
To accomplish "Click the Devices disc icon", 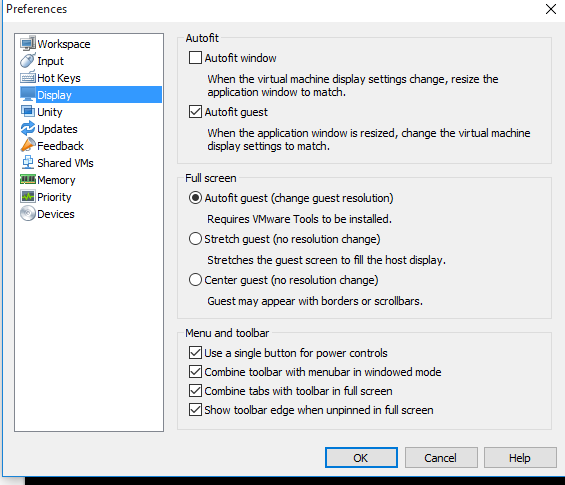I will coord(28,213).
